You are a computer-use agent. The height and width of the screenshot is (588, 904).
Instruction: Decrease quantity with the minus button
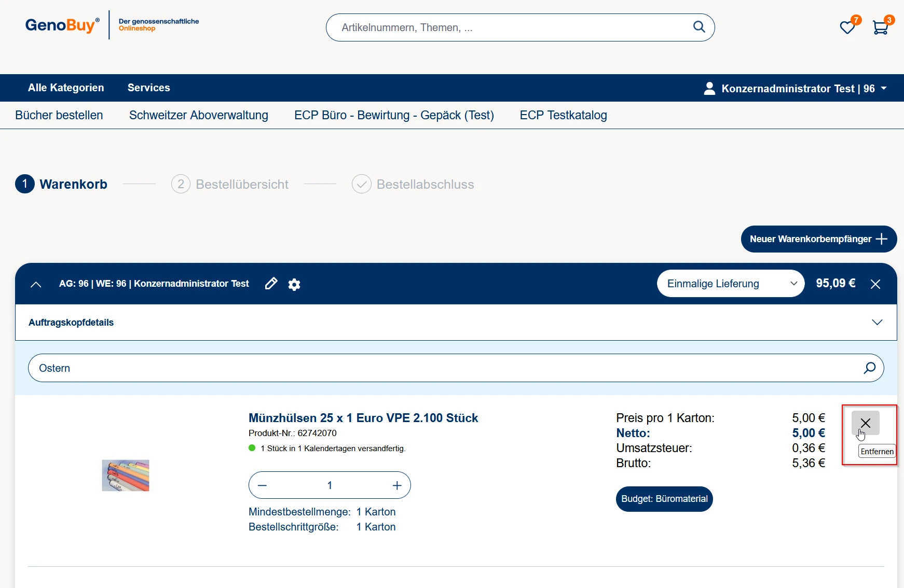click(262, 485)
